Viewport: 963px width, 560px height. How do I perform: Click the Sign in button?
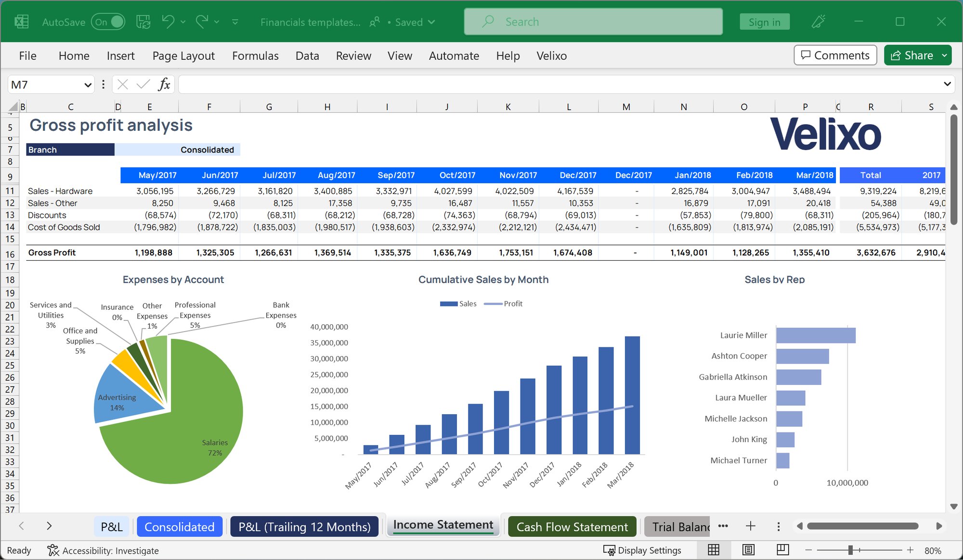pyautogui.click(x=765, y=21)
